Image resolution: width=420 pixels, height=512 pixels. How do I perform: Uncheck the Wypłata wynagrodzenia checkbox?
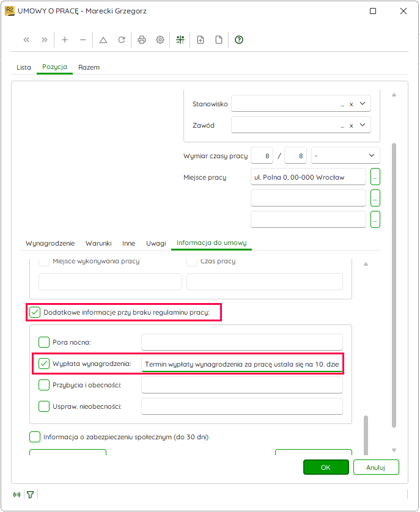(x=44, y=364)
